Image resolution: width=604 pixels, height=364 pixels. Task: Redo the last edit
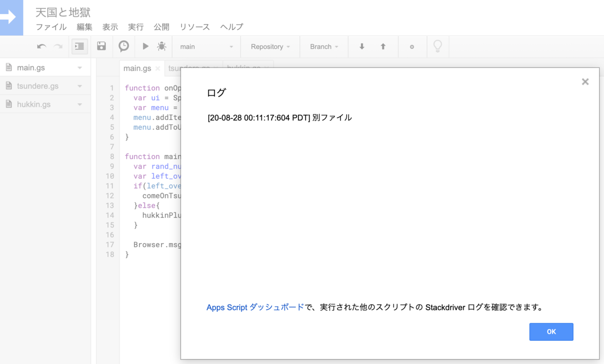[x=58, y=46]
